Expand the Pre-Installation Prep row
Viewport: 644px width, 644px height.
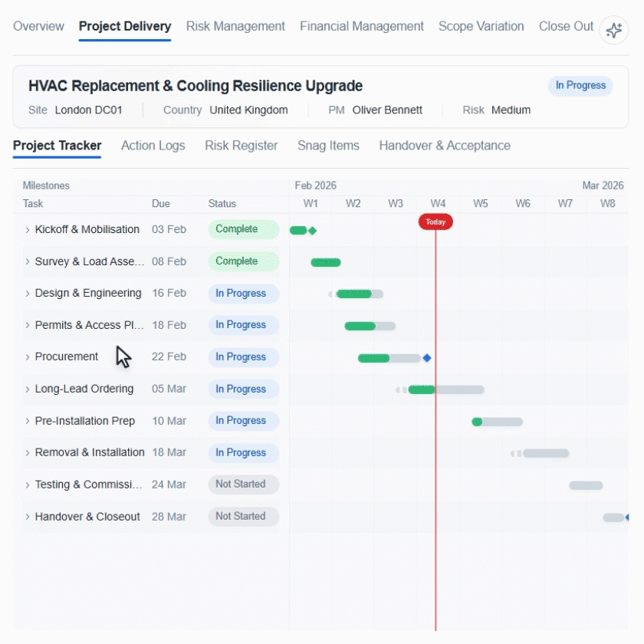click(28, 421)
